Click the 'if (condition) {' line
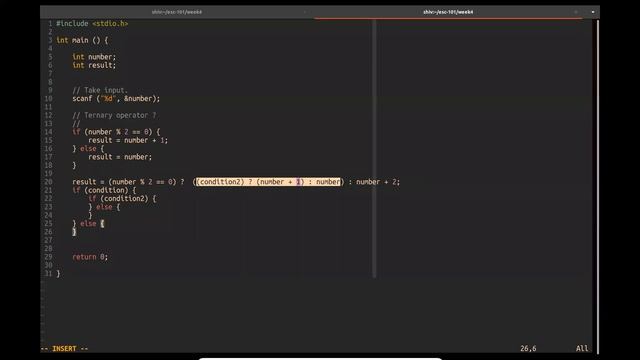 point(104,190)
